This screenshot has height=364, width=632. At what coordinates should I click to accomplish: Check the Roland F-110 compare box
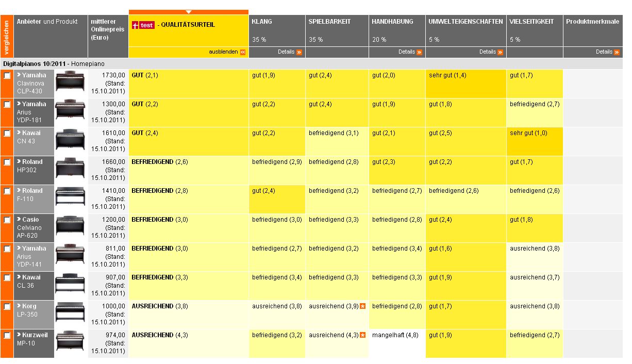point(7,191)
